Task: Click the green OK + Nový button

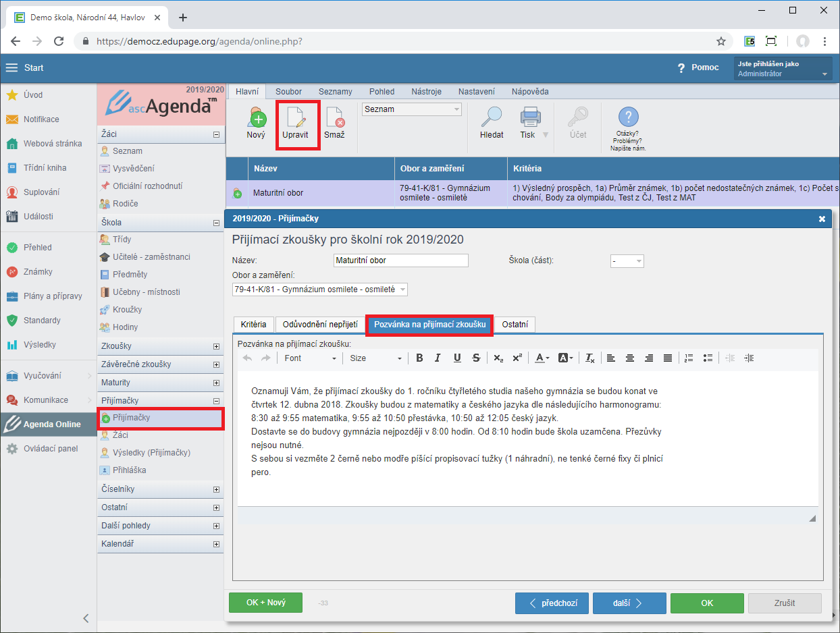Action: [x=267, y=603]
